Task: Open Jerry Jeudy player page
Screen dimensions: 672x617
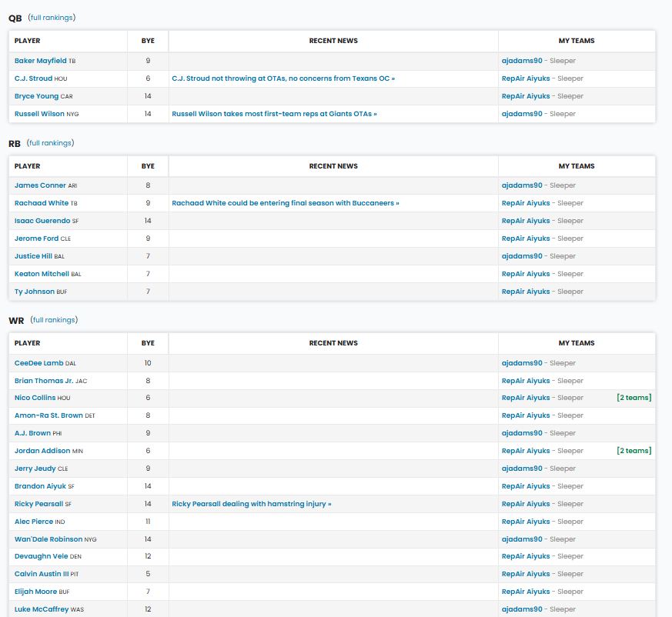Action: [x=35, y=469]
